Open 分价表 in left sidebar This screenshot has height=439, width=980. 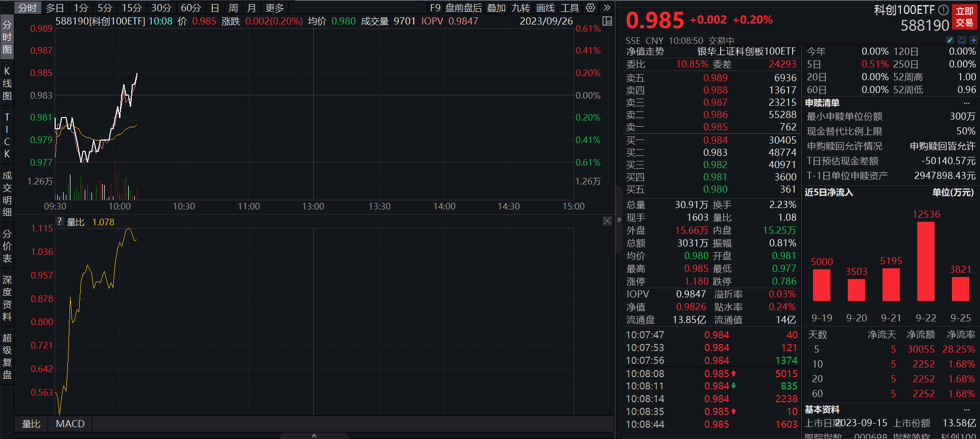click(x=7, y=246)
